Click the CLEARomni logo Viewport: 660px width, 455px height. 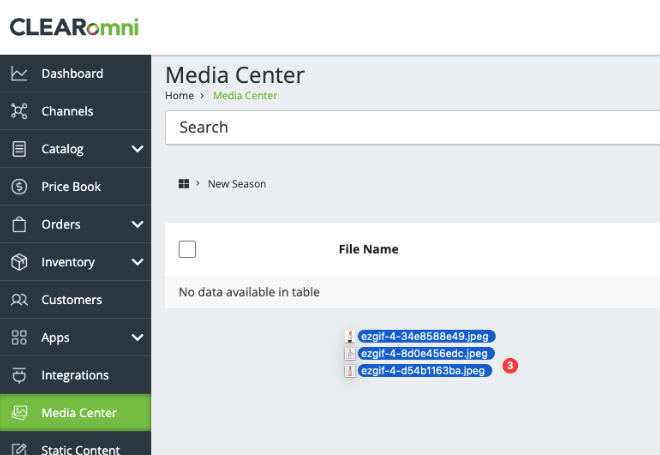tap(74, 27)
